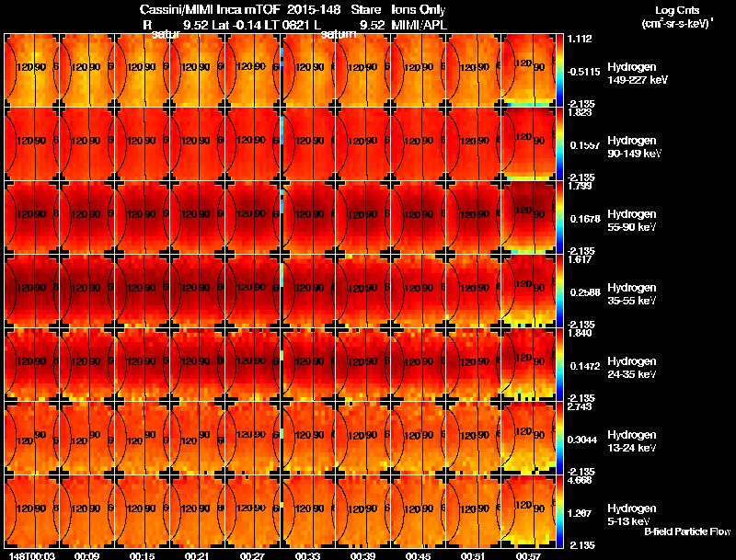Click the '(cm²-sr-s-keV)' units label
Viewport: 736px width, 560px height.
(677, 24)
